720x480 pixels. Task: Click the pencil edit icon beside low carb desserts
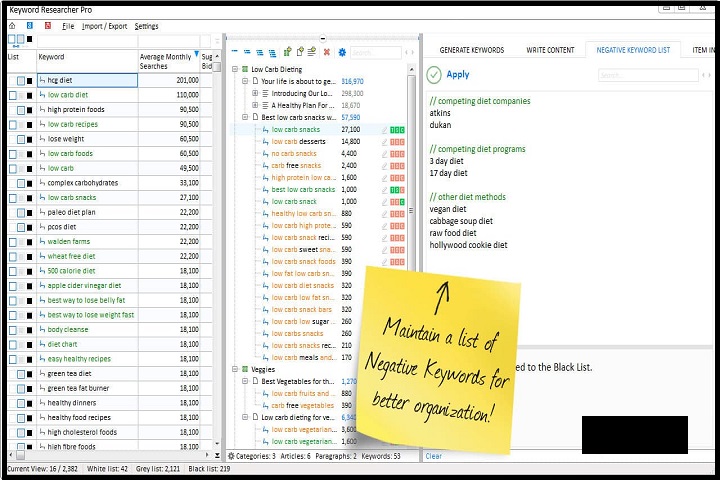pos(384,142)
